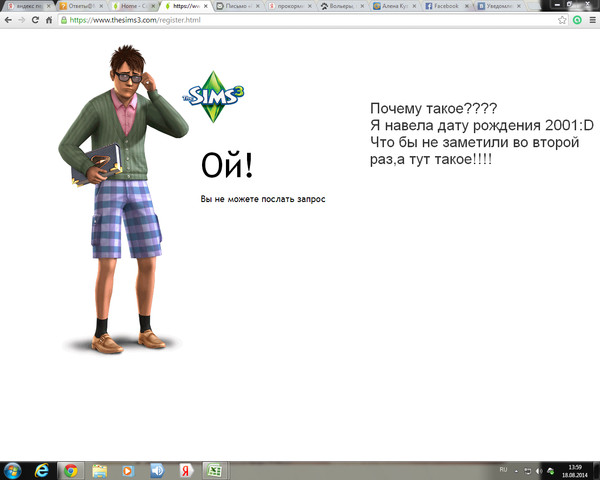Click the blue speaker app in taskbar
600x480 pixels.
(157, 471)
